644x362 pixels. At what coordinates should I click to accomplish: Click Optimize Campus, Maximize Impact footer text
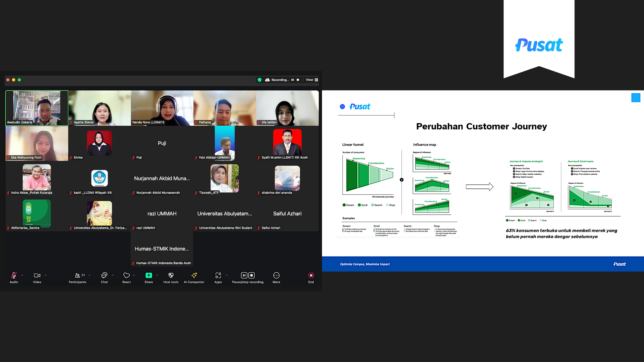(x=365, y=264)
